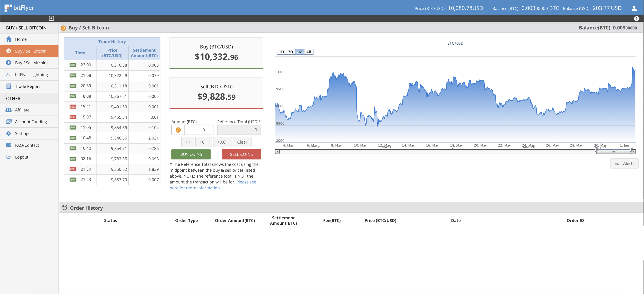Switch chart to 7D range
This screenshot has width=644, height=294.
(x=290, y=52)
